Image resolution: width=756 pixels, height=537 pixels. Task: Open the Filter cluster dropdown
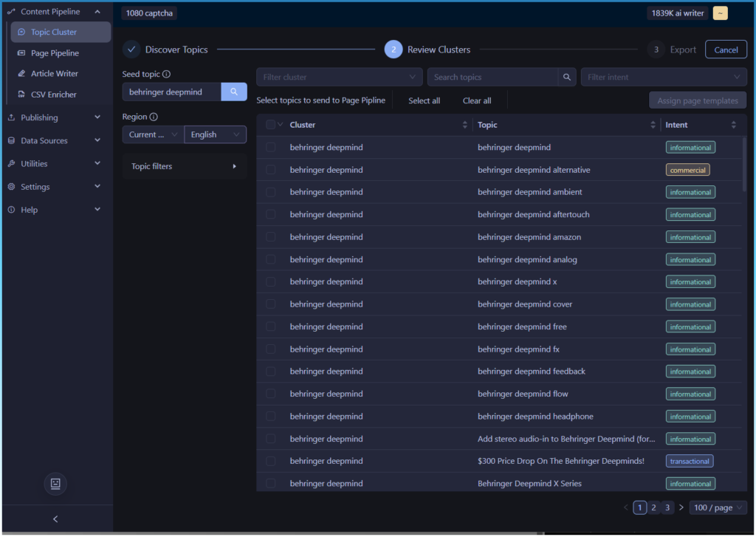[340, 77]
